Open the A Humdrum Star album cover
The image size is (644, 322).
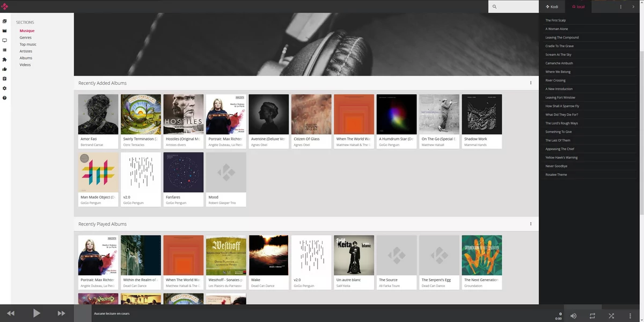tap(397, 114)
